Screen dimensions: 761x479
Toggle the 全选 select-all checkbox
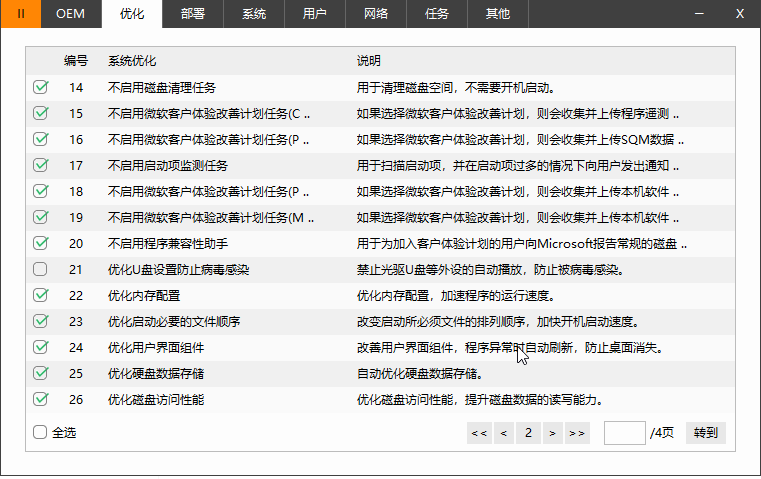pyautogui.click(x=40, y=433)
